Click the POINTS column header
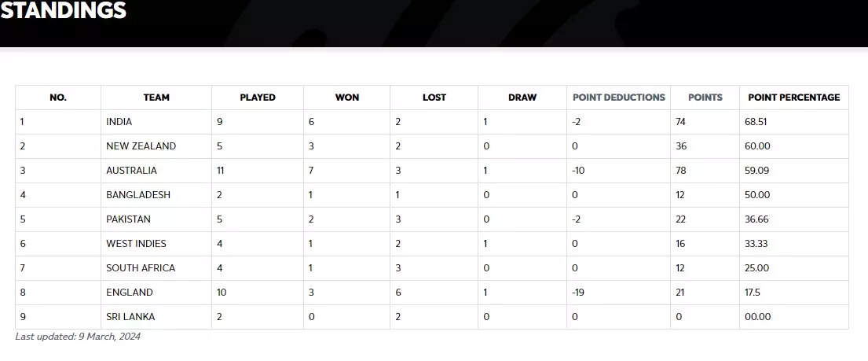Image resolution: width=868 pixels, height=361 pixels. pos(705,98)
